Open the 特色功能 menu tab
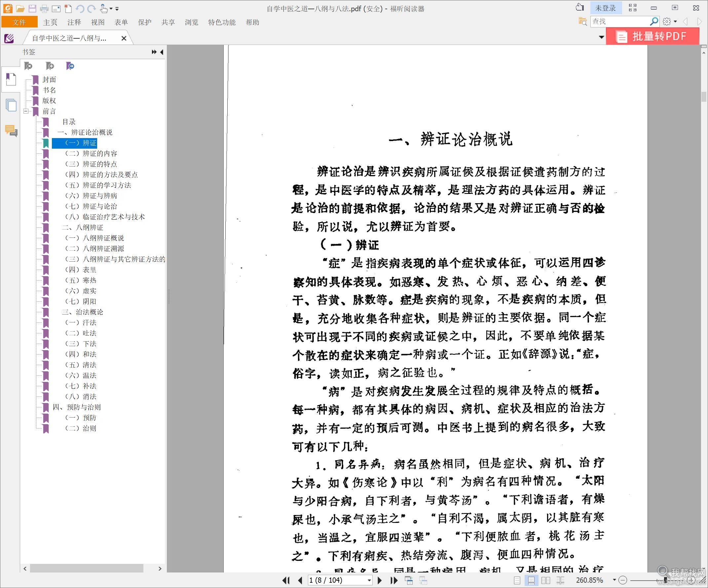This screenshot has width=708, height=588. (221, 22)
